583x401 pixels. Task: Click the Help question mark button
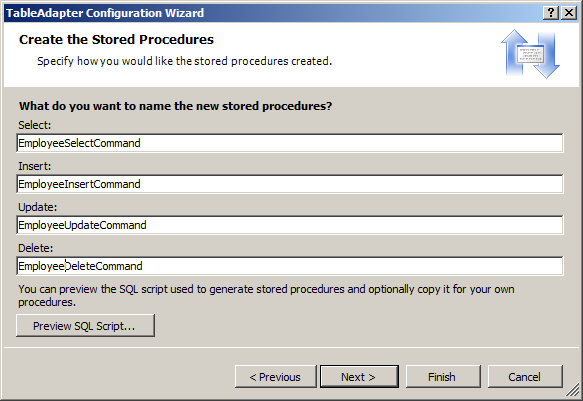coord(551,13)
